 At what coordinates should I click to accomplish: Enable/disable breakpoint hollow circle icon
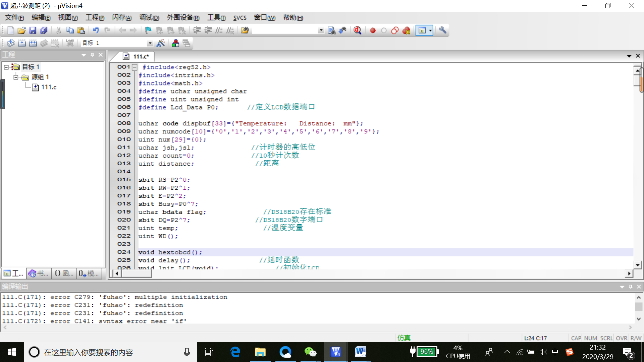384,31
